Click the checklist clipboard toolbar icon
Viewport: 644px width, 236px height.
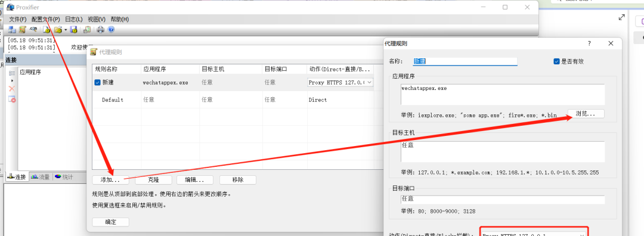pyautogui.click(x=87, y=30)
